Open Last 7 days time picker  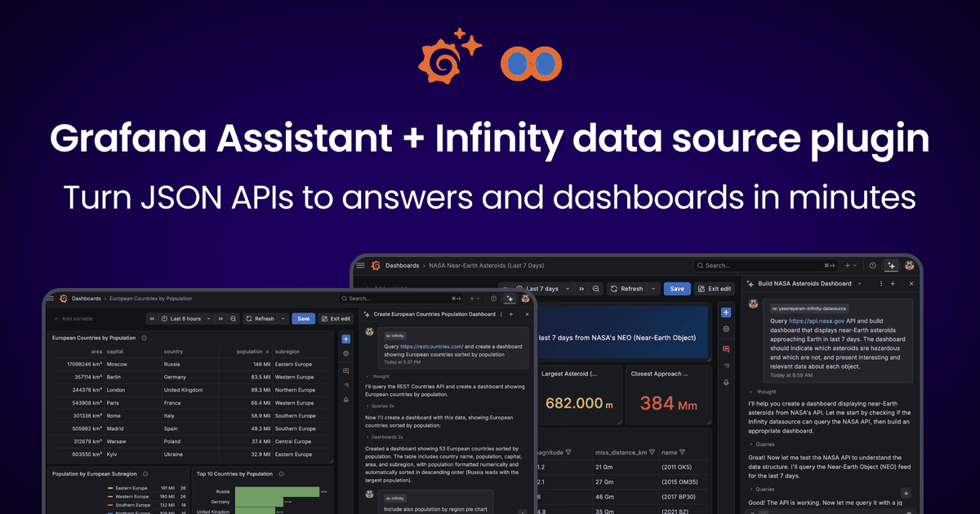pyautogui.click(x=543, y=289)
